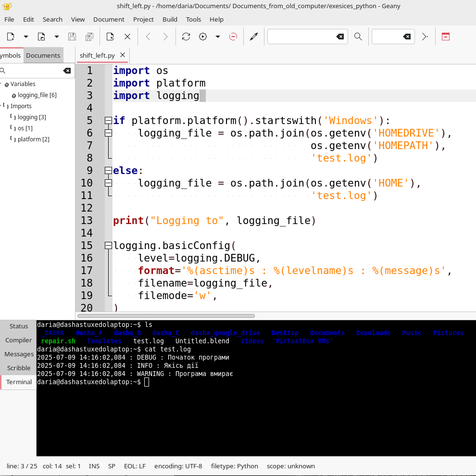Screen dimensions: 476x476
Task: Open the Project menu
Action: pos(143,19)
